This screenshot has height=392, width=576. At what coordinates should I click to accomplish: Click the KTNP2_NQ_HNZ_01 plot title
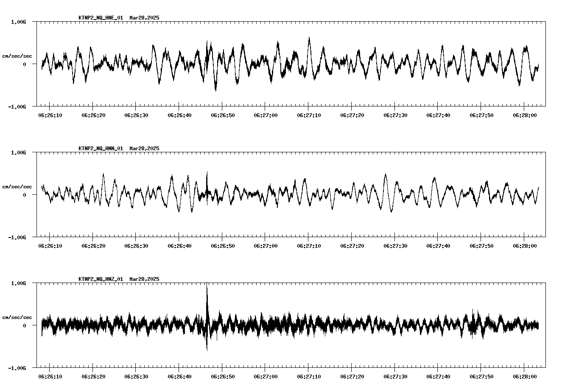coord(101,279)
